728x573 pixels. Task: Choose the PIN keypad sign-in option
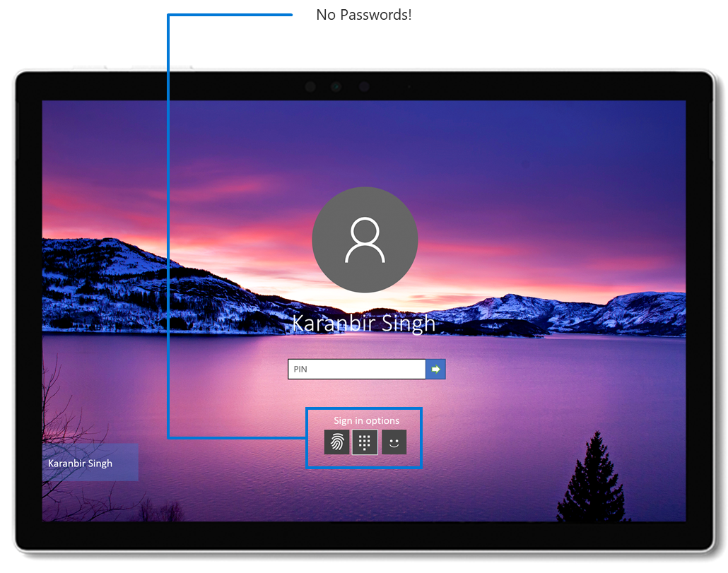coord(365,442)
